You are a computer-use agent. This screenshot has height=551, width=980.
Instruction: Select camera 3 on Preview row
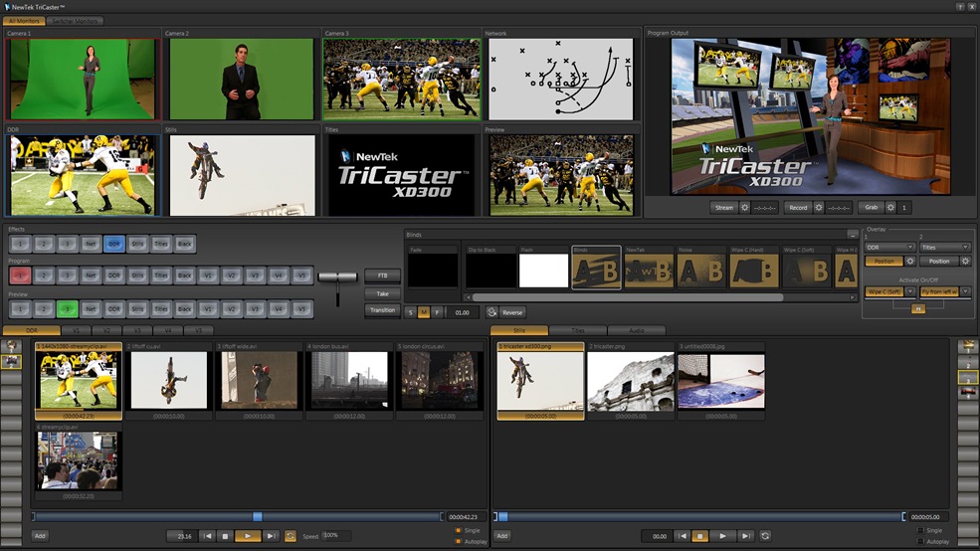[67, 308]
